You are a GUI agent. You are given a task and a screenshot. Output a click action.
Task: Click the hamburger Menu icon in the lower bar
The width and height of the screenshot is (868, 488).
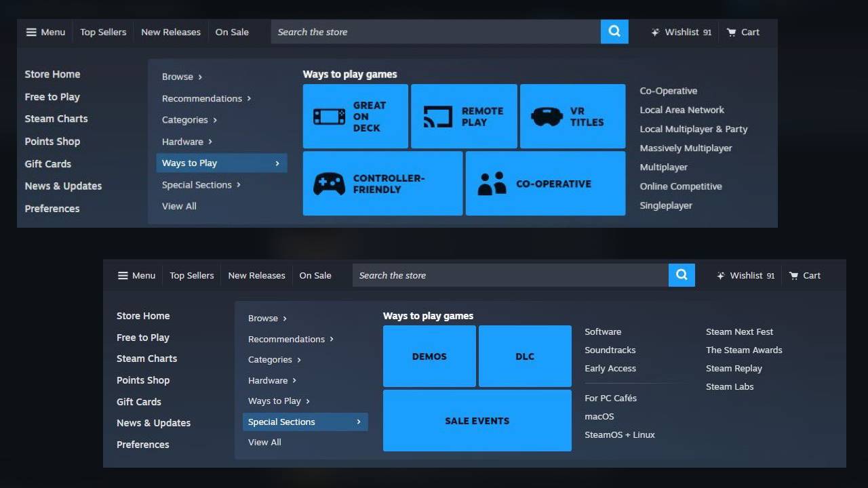[123, 275]
